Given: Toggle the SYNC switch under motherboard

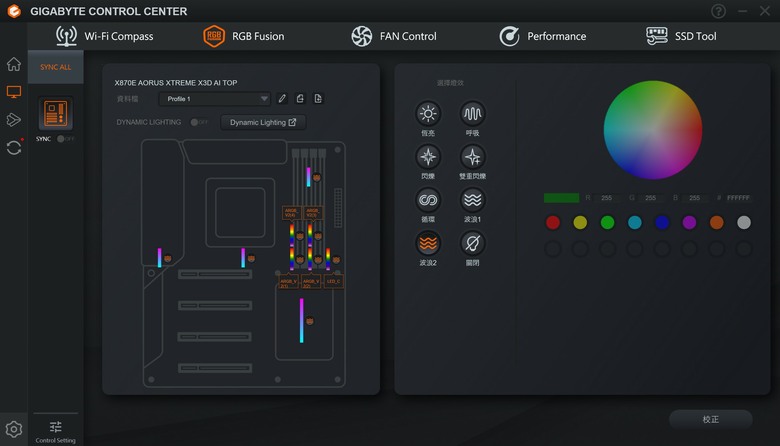Looking at the screenshot, I should tap(65, 139).
